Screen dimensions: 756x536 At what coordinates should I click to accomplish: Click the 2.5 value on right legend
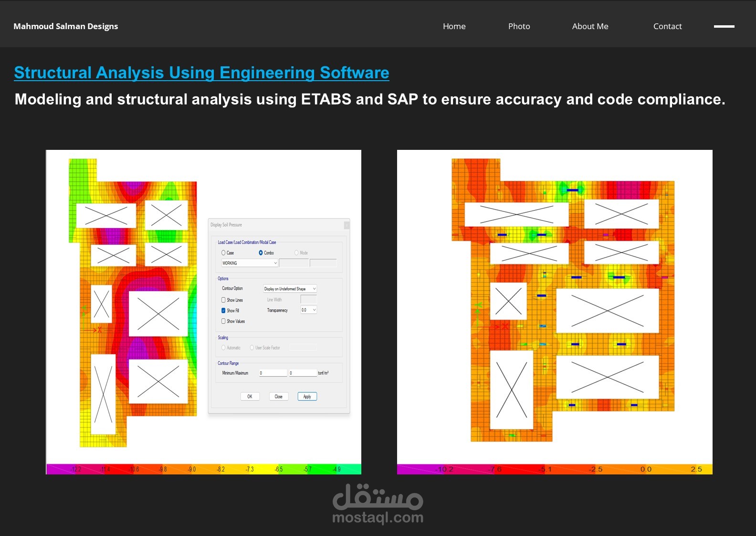coord(696,469)
